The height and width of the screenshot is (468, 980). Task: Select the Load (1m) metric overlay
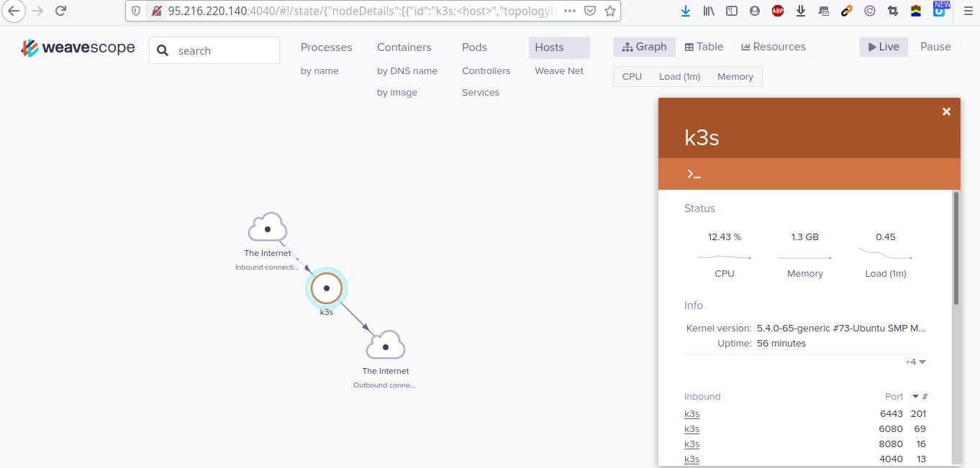click(x=679, y=77)
